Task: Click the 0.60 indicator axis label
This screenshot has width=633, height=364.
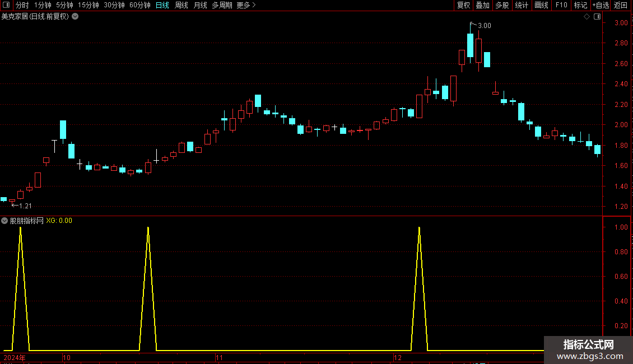Action: [x=621, y=277]
